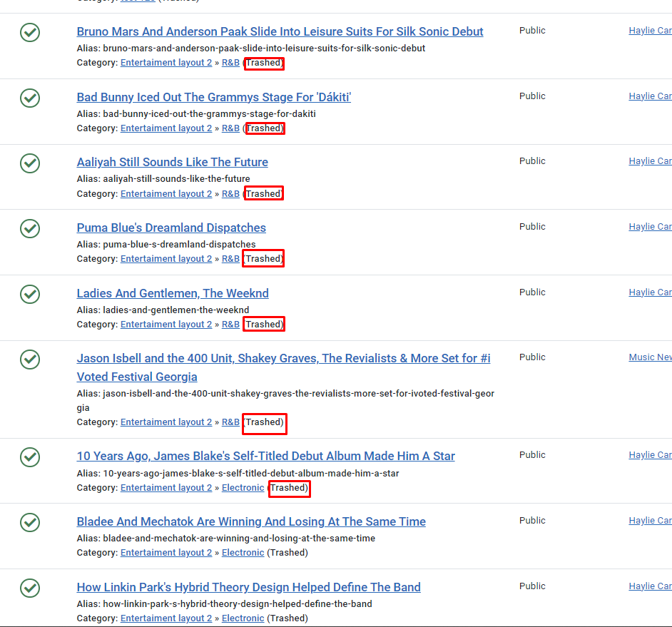Open Bad Bunny Iced Out Grammys article

214,97
